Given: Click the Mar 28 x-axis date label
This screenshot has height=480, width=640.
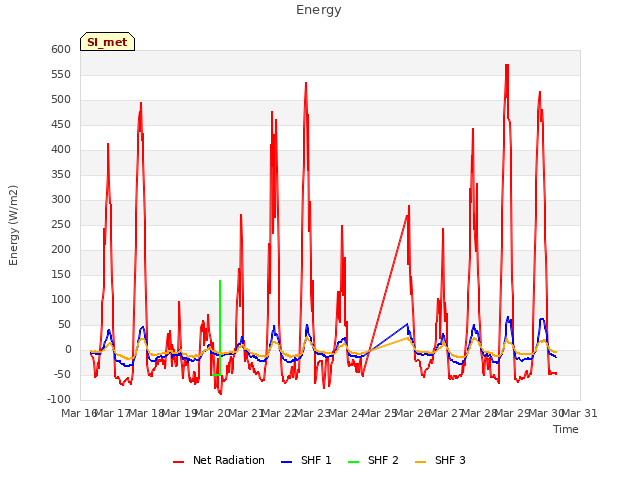Looking at the screenshot, I should (480, 413).
